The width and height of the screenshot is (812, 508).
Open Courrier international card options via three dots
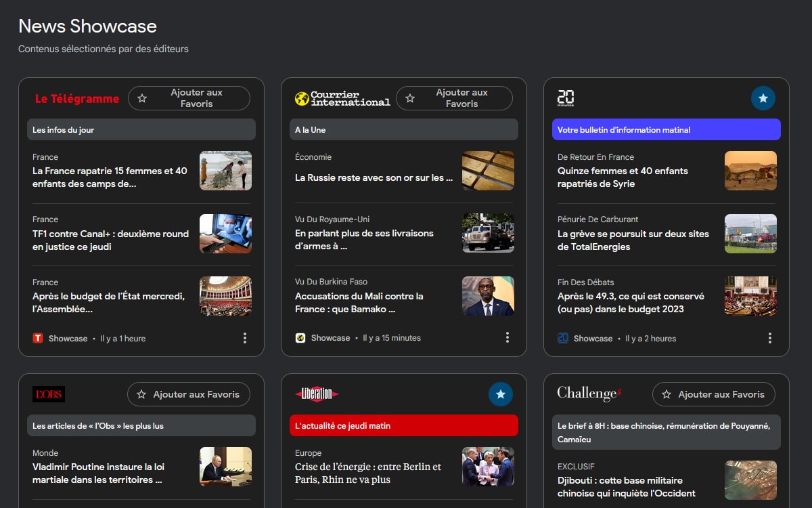[507, 337]
